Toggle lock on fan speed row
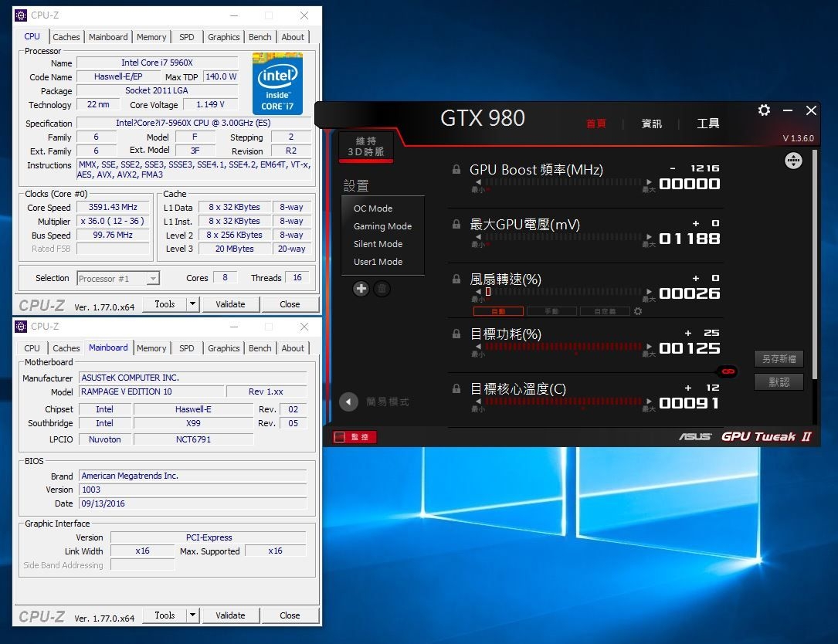 click(456, 279)
